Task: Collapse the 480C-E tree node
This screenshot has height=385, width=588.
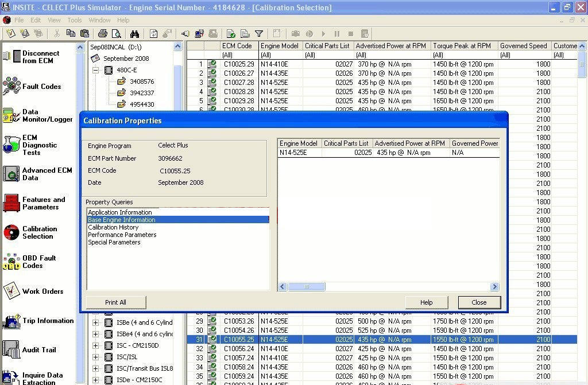Action: [95, 71]
